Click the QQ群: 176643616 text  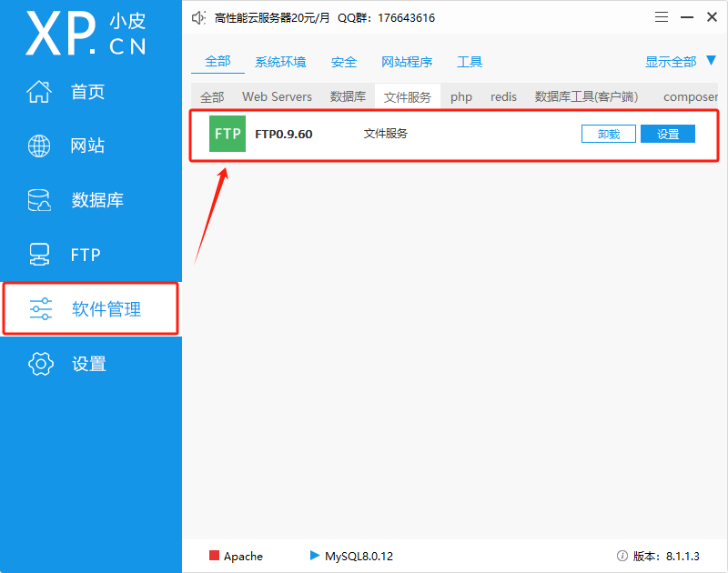(386, 18)
